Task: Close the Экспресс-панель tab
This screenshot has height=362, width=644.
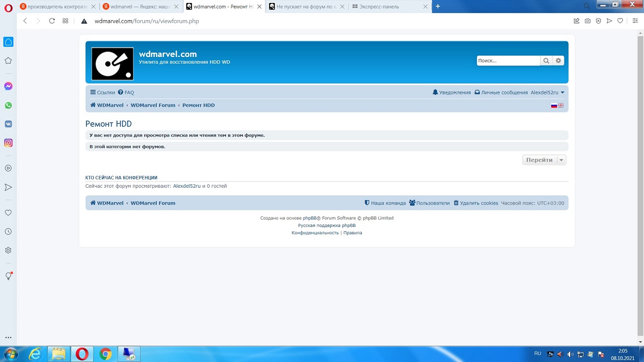Action: [425, 7]
